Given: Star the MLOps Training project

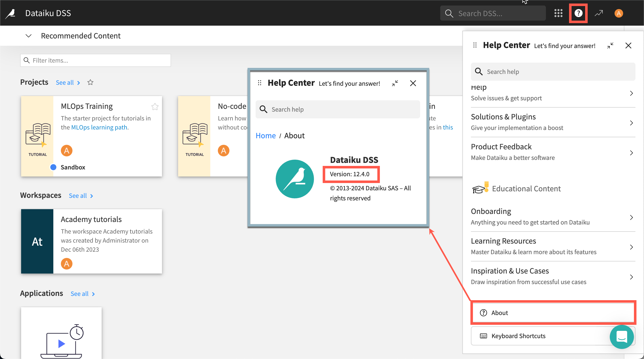Looking at the screenshot, I should (155, 107).
